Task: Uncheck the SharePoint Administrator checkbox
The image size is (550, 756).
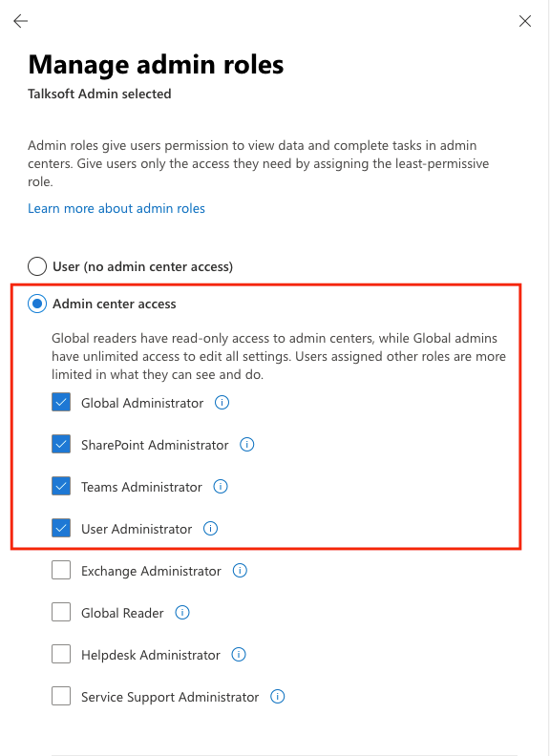Action: click(61, 444)
